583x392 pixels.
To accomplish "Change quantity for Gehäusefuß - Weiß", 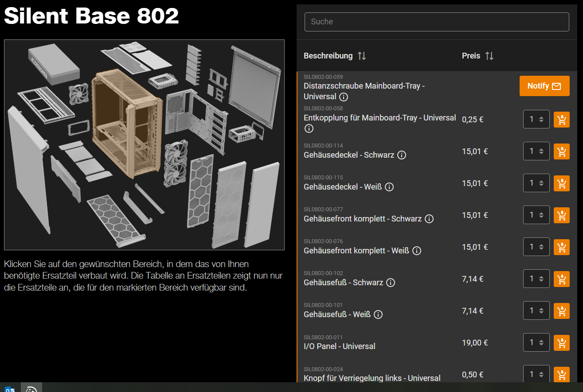I will pyautogui.click(x=536, y=310).
